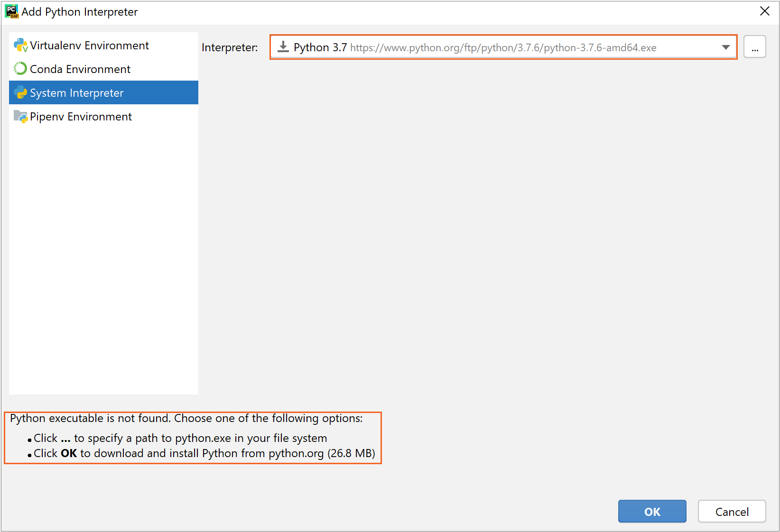Select the Conda Environment option

point(80,69)
